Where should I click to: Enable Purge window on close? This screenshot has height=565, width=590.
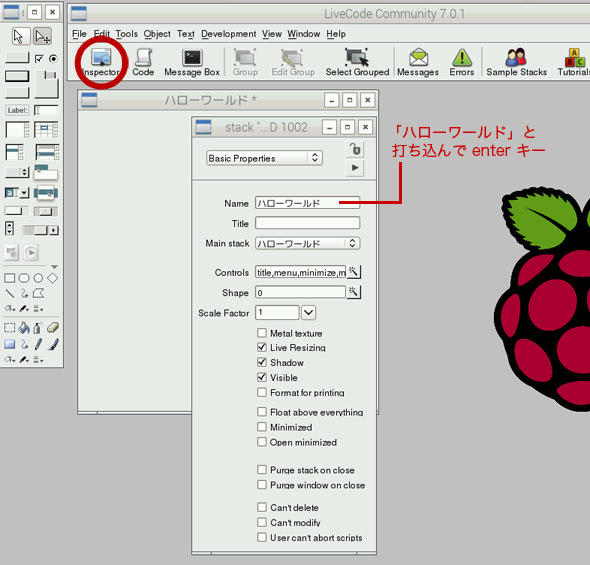tap(262, 485)
